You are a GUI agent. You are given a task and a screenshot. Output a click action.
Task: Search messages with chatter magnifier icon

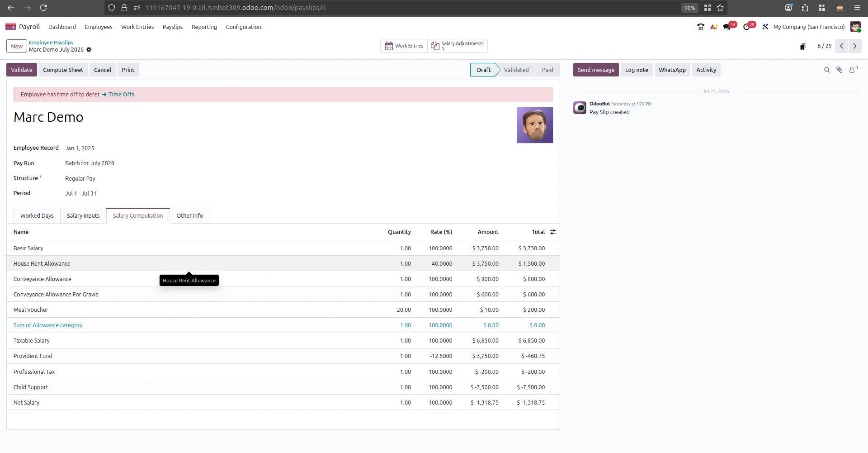tap(827, 70)
